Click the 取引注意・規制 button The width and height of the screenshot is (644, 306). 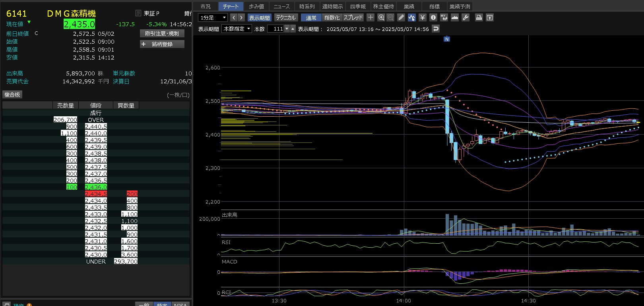click(162, 34)
